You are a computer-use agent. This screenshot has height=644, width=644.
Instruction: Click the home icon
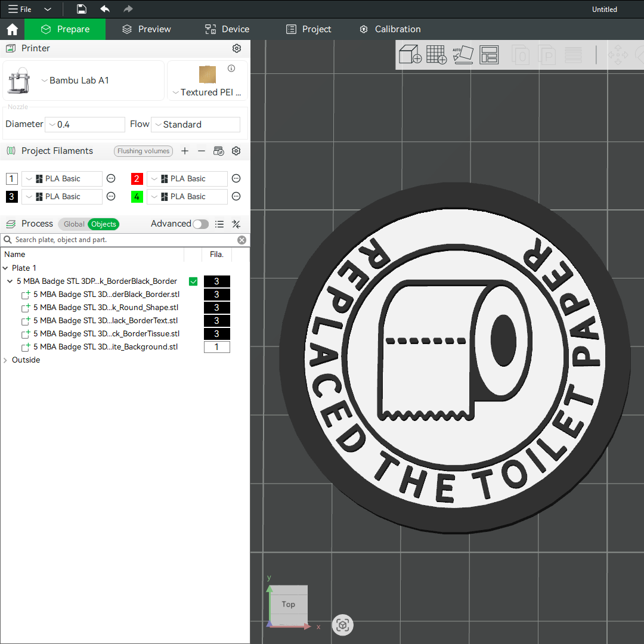(12, 29)
